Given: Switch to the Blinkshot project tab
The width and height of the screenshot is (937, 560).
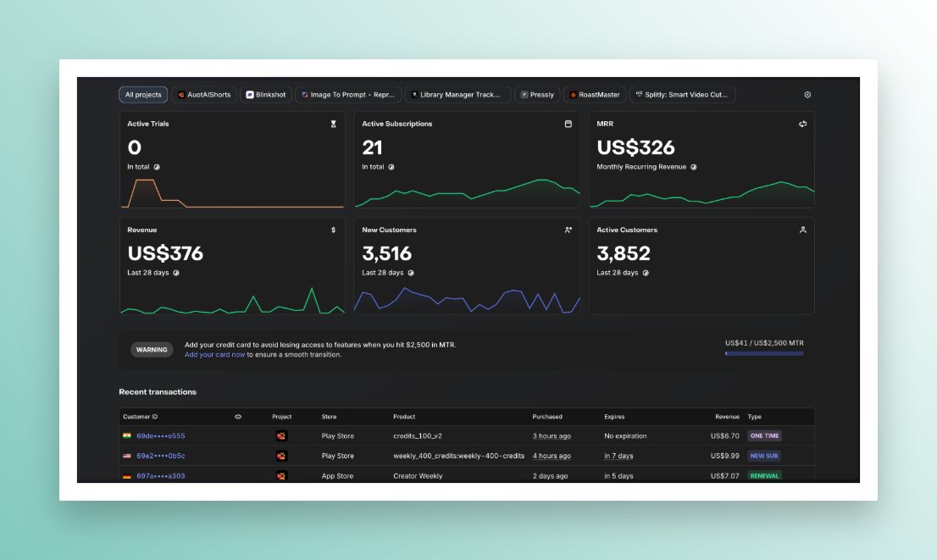Looking at the screenshot, I should (x=266, y=94).
